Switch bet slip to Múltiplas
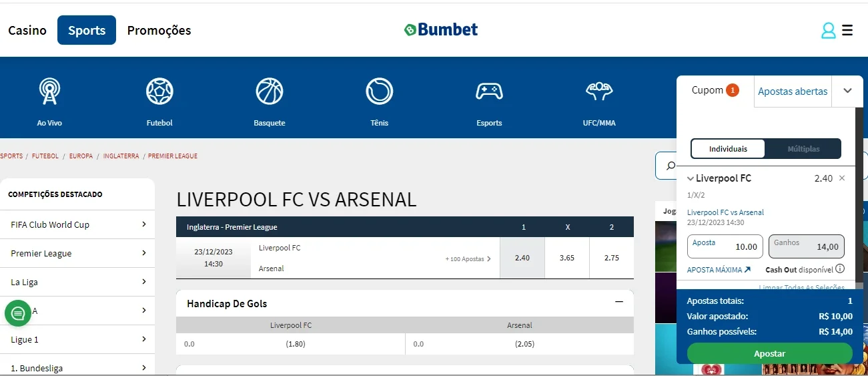Viewport: 868px width, 376px height. point(803,149)
